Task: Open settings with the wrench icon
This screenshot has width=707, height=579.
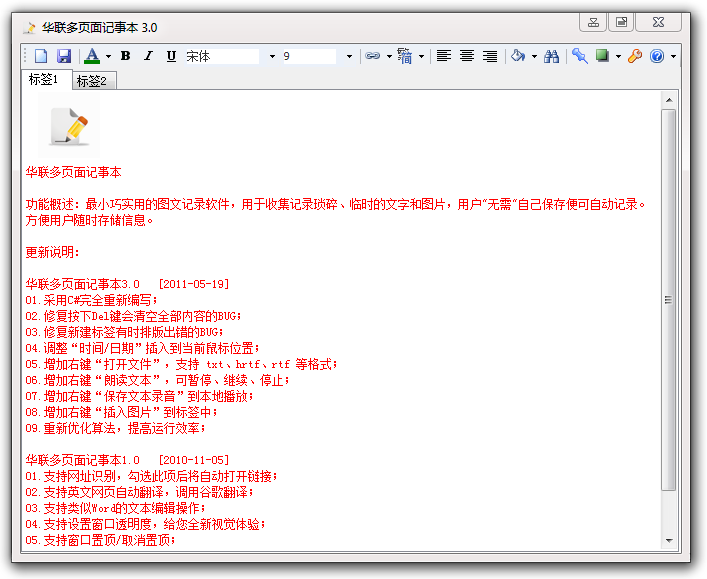Action: 635,56
